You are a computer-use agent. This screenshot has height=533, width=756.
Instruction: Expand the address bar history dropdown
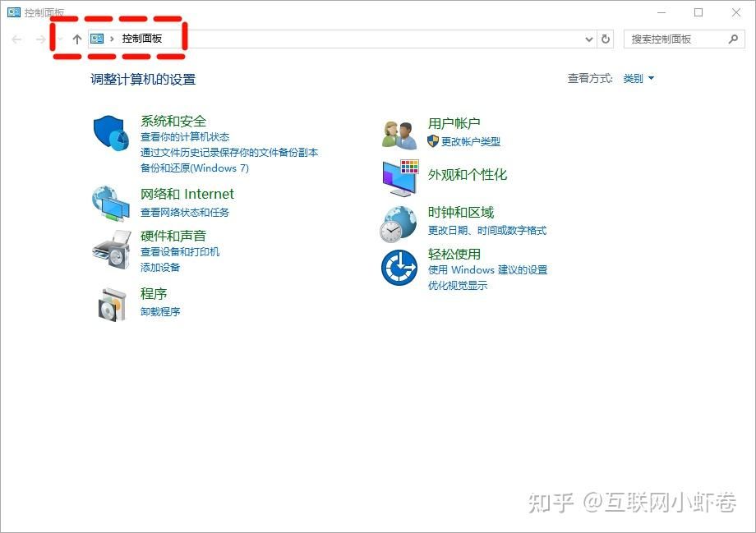[x=588, y=39]
